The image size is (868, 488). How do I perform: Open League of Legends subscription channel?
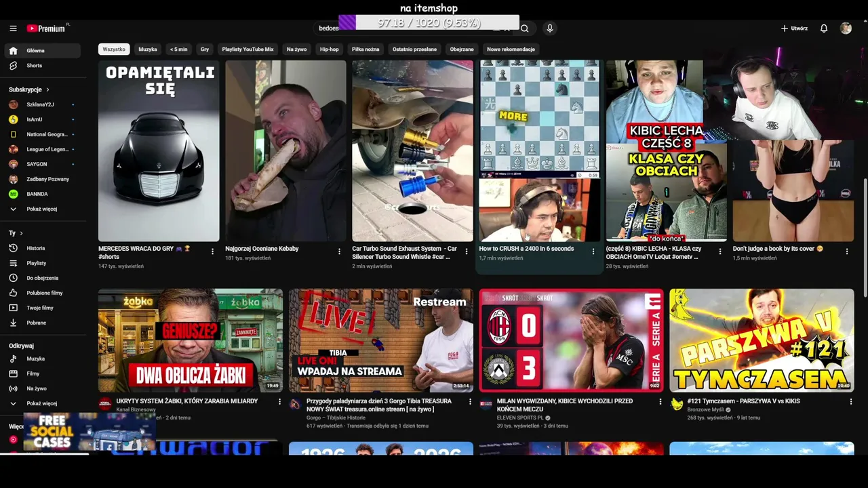pos(43,149)
